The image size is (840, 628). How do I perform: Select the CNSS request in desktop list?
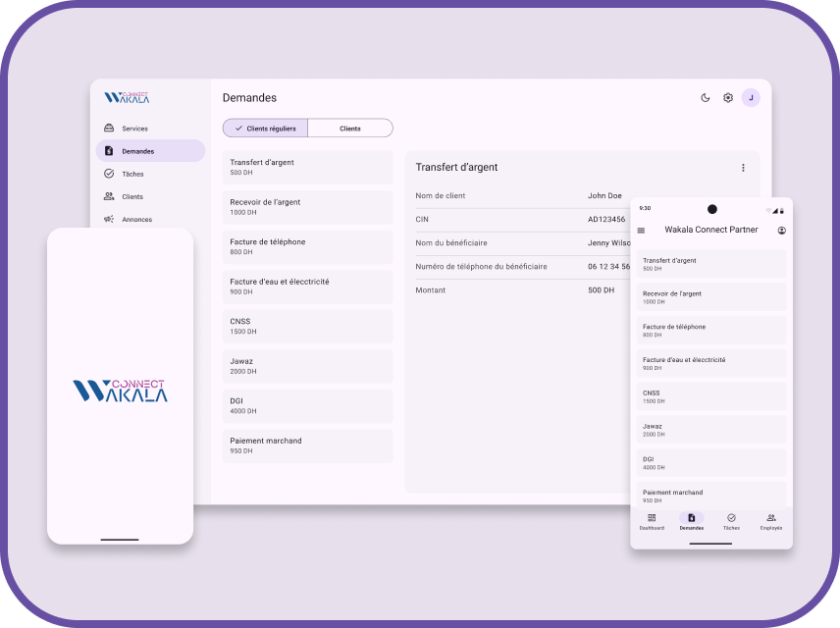[307, 326]
